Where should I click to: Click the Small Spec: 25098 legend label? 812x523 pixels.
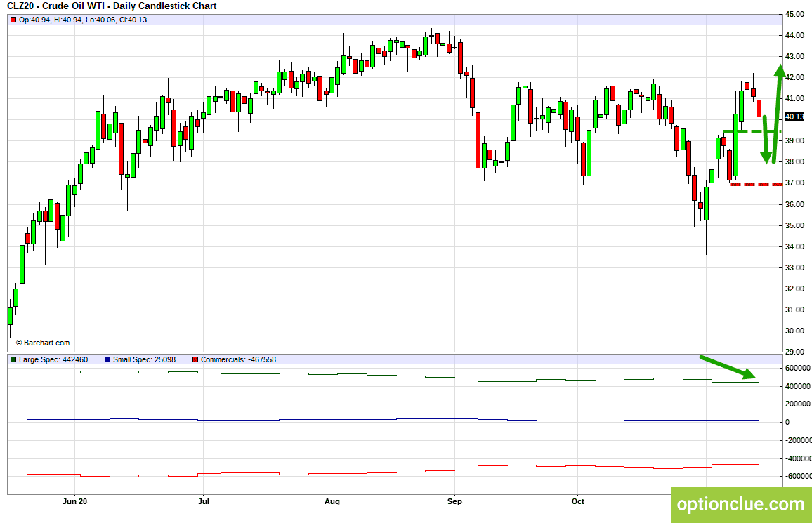coord(144,359)
